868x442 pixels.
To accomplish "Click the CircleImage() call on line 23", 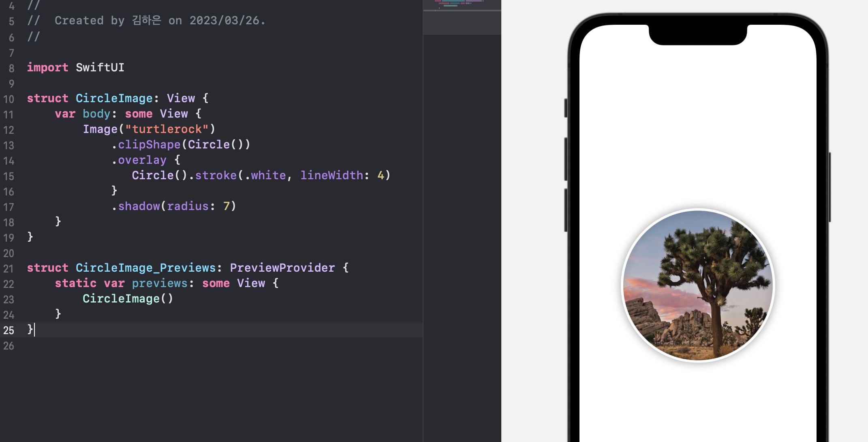I will 128,299.
